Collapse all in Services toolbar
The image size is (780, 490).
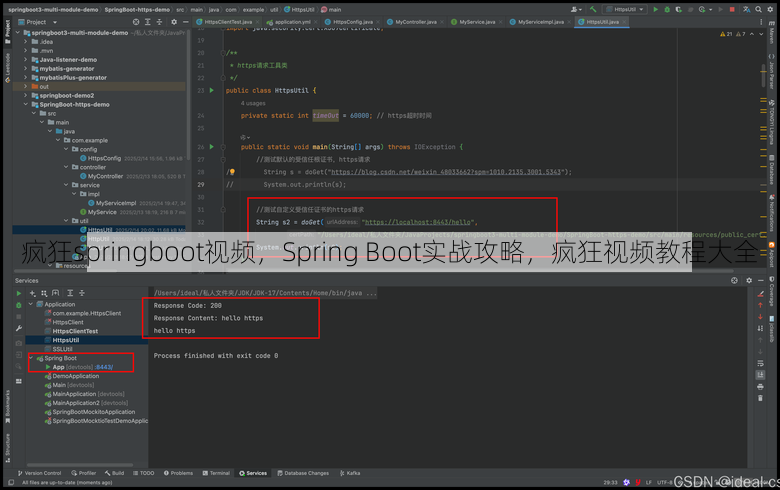pyautogui.click(x=82, y=294)
